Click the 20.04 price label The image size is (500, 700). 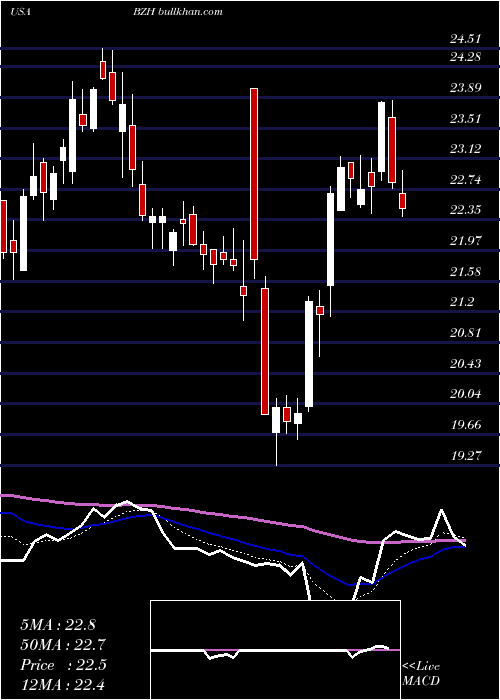click(466, 394)
